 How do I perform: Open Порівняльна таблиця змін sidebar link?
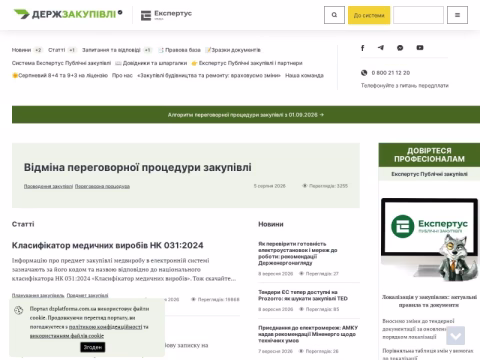428,354
